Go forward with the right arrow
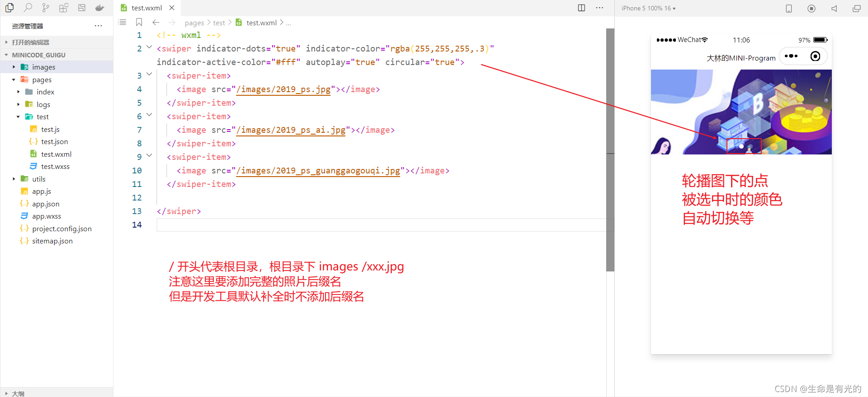This screenshot has height=397, width=868. pos(172,22)
